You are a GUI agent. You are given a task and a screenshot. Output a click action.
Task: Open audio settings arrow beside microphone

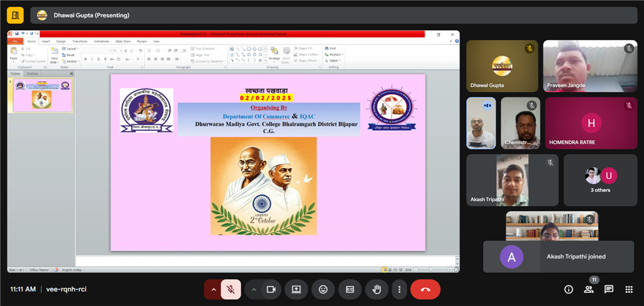point(213,289)
